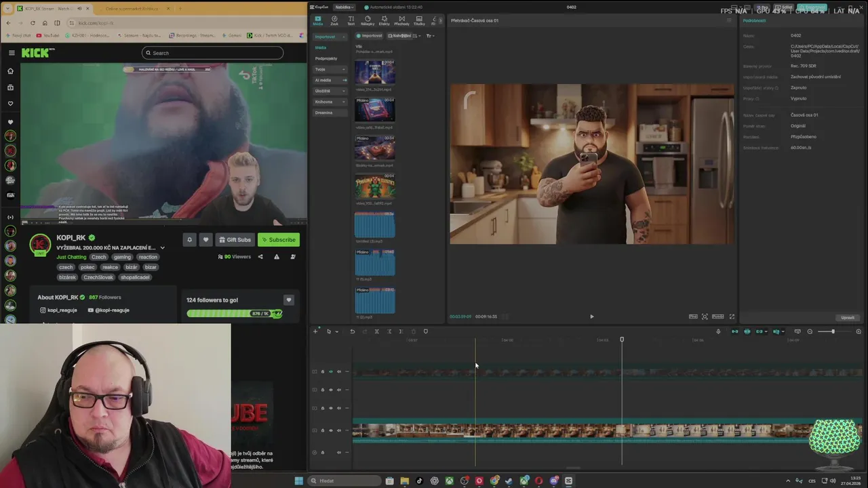This screenshot has height=488, width=868.
Task: Follow KOPI_RK with heart button
Action: click(205, 239)
